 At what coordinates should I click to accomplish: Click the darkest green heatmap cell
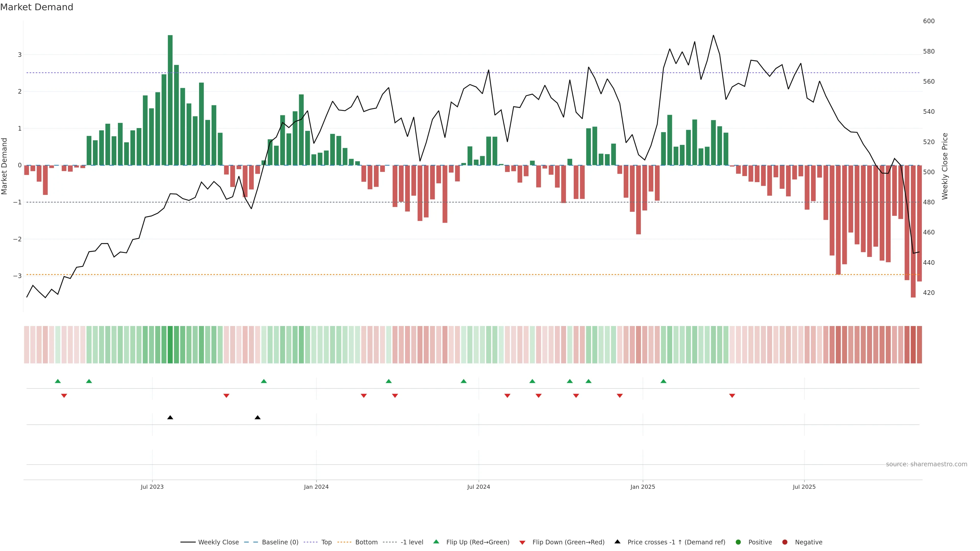(x=170, y=345)
